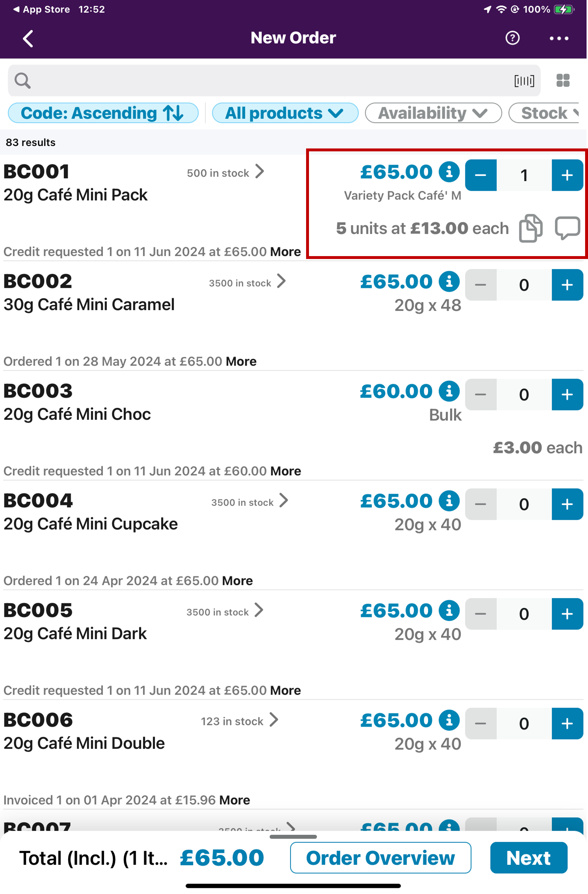Tap More link on BC002 order history
Viewport: 588px width, 894px height.
point(241,361)
